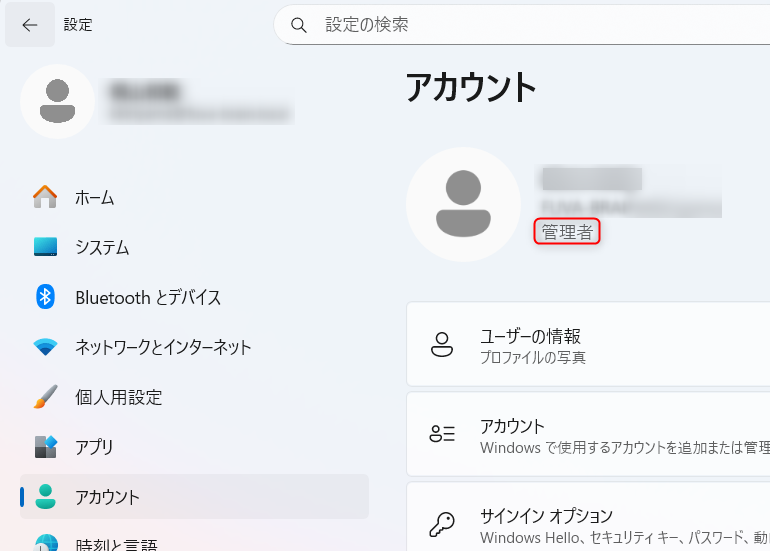Open the ホーム menu item

point(194,197)
